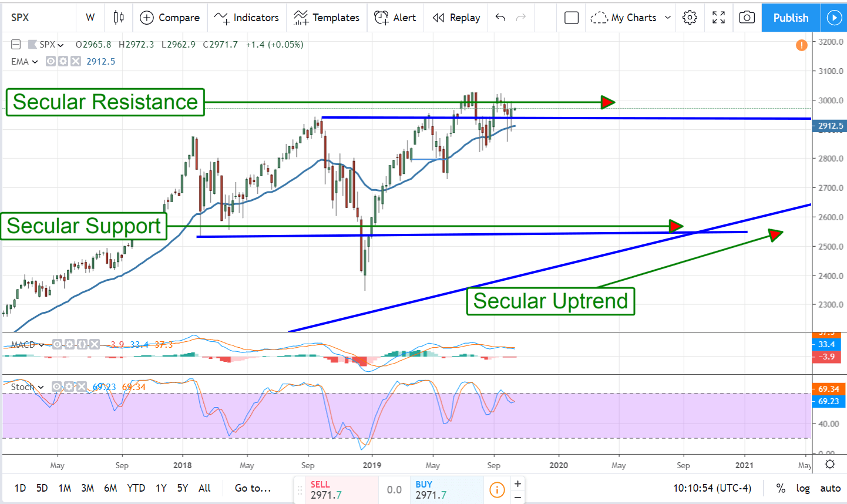Click the SELL 2971.7 button
The image size is (847, 504).
[342, 490]
